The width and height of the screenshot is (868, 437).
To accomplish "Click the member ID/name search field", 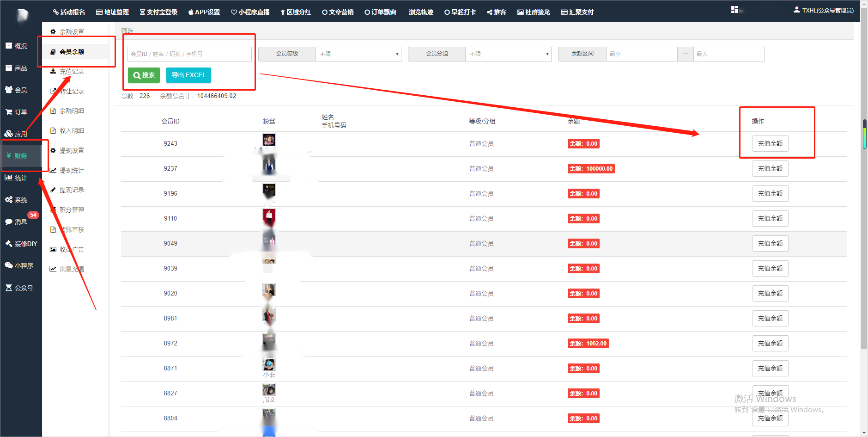I will click(189, 54).
